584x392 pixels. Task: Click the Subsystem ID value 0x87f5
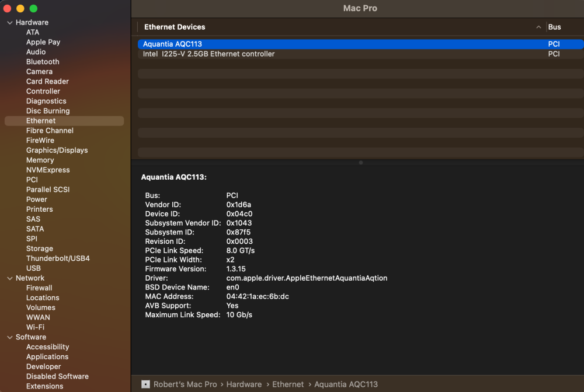click(x=238, y=232)
